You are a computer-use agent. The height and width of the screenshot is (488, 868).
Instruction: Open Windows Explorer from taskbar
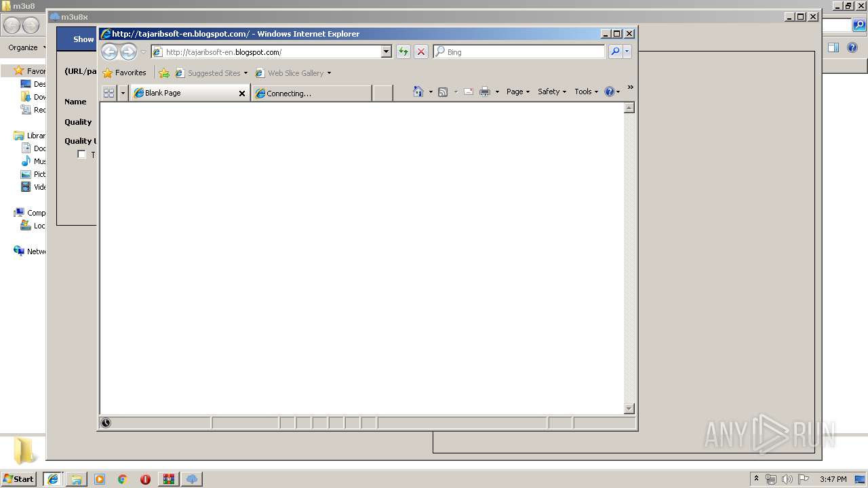(x=77, y=479)
